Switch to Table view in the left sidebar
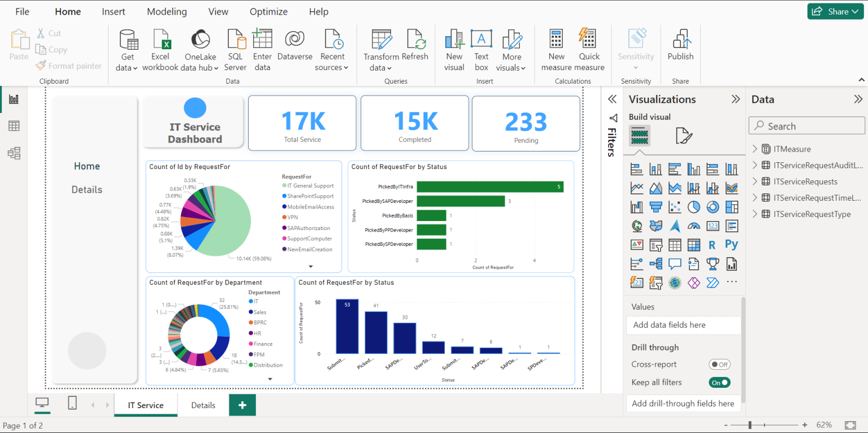 14,125
